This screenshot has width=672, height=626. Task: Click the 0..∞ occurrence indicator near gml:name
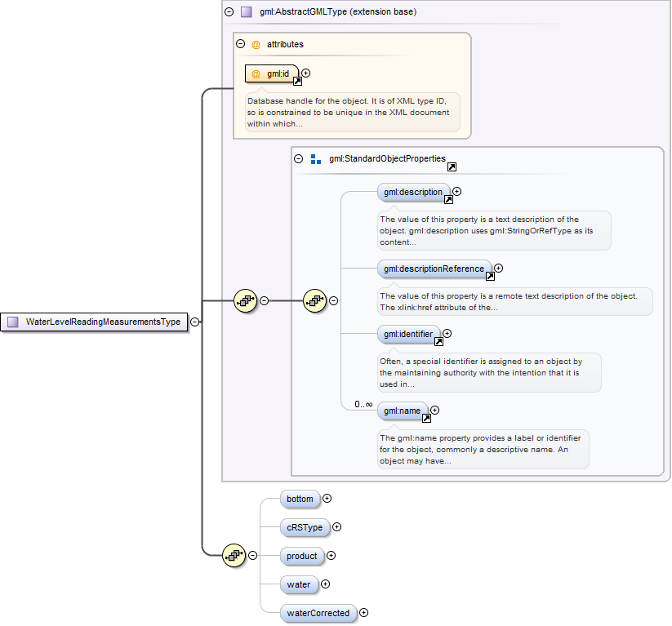[x=362, y=404]
